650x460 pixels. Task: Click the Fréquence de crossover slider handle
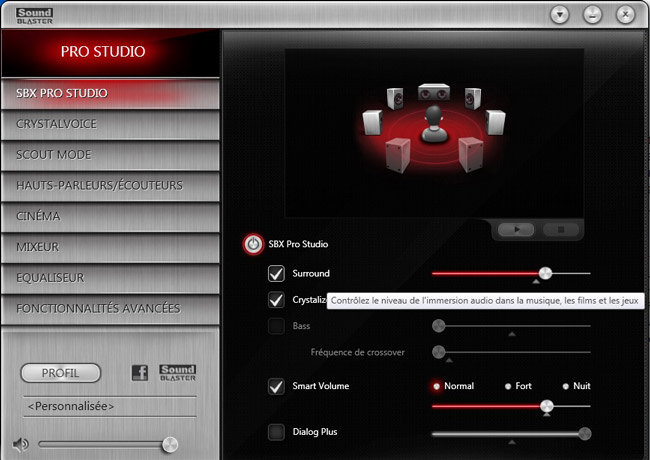tap(439, 352)
